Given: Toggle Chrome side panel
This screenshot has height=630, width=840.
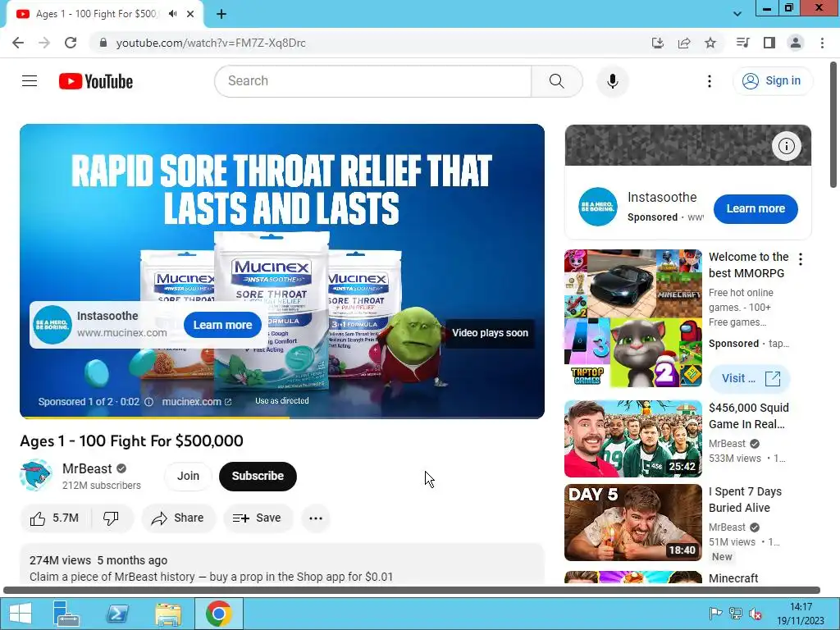Looking at the screenshot, I should [769, 43].
